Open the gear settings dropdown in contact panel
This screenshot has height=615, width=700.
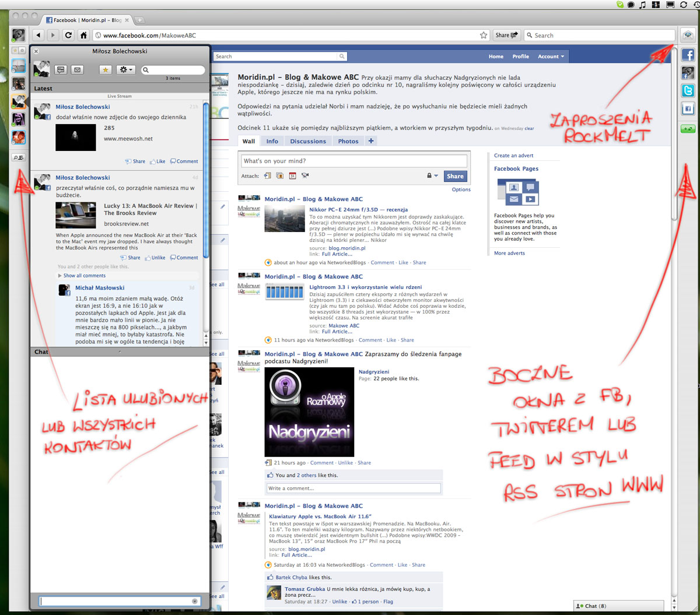coord(125,70)
